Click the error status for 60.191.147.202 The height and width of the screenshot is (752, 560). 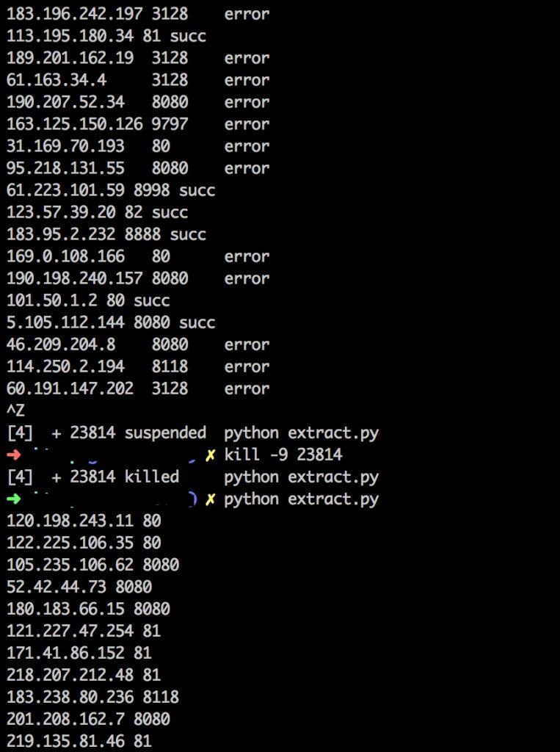(247, 388)
